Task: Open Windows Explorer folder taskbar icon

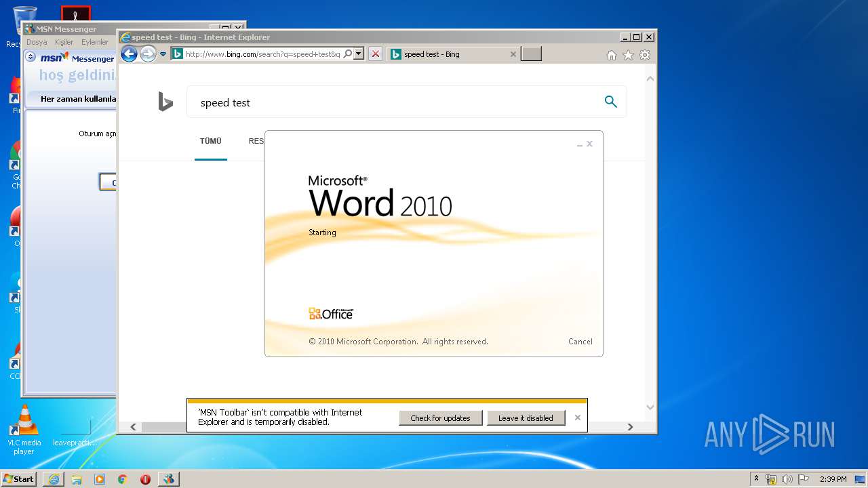Action: pos(77,479)
